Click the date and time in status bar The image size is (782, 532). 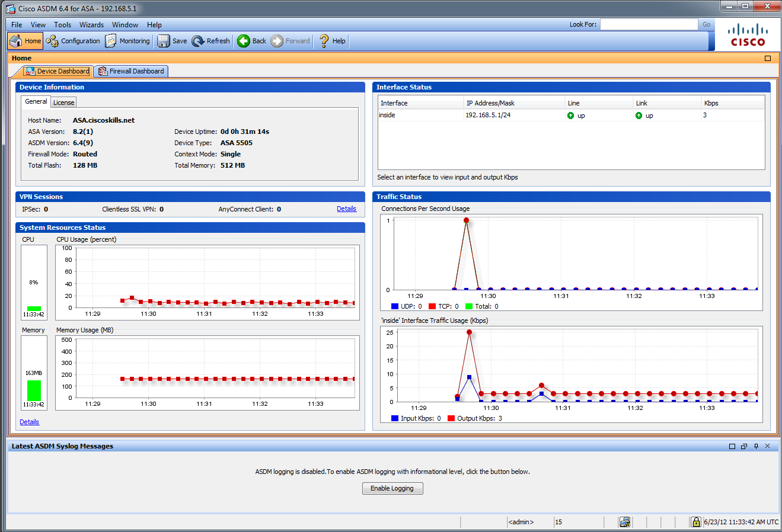pyautogui.click(x=741, y=522)
